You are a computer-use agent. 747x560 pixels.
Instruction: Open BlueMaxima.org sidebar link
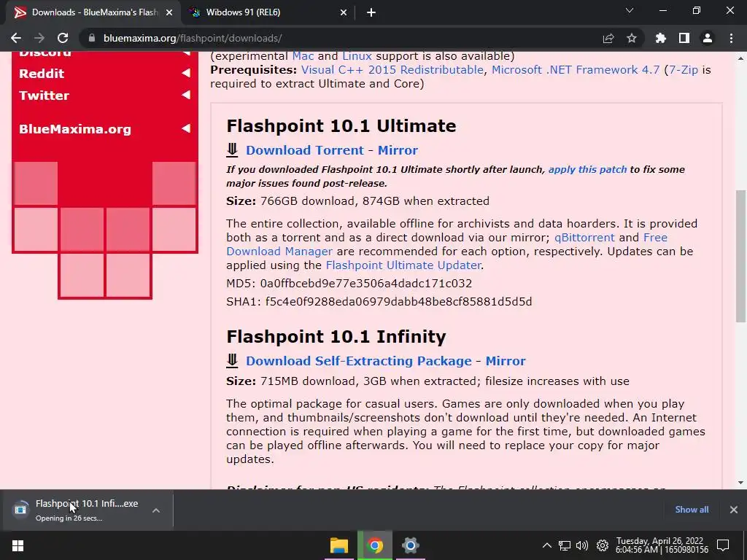(75, 129)
